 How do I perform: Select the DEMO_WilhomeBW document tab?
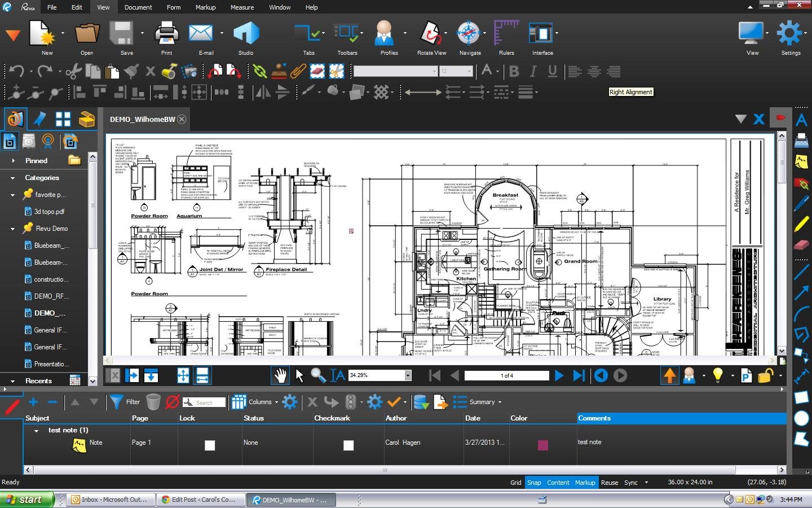point(142,119)
